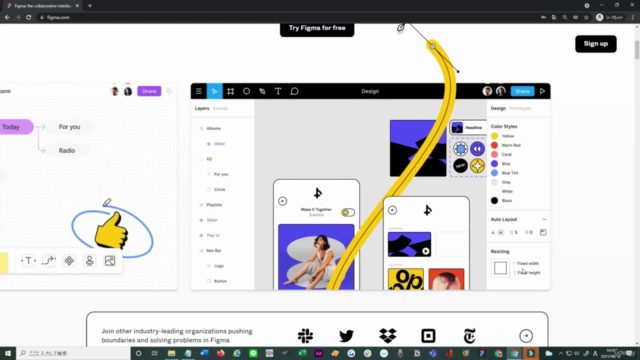Pick the Yellow color style swatch

[x=494, y=136]
